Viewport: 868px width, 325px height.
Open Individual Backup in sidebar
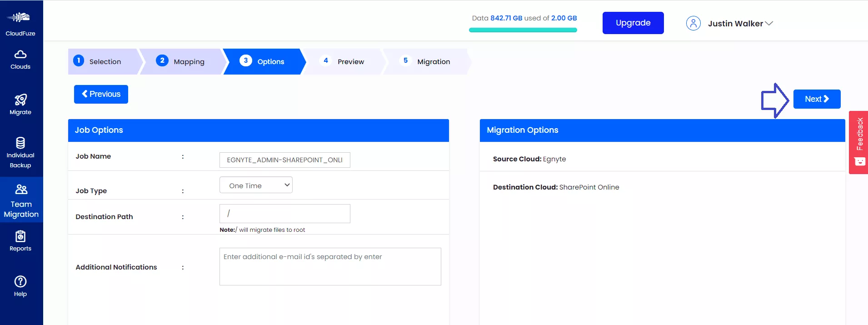pyautogui.click(x=20, y=153)
